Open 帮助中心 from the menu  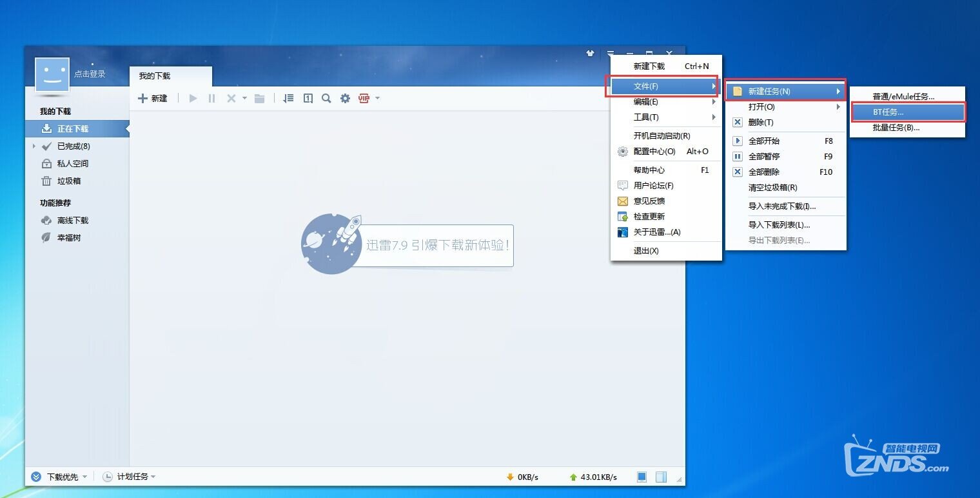(x=666, y=170)
